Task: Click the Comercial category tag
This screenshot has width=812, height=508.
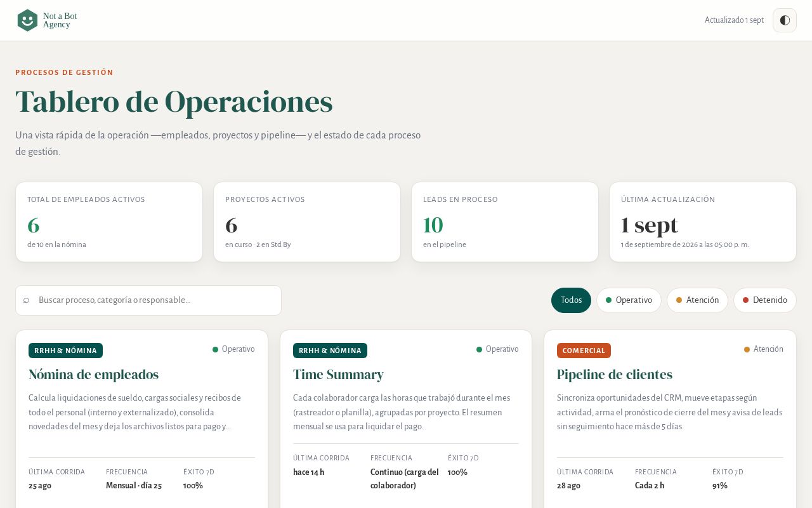Action: click(584, 351)
